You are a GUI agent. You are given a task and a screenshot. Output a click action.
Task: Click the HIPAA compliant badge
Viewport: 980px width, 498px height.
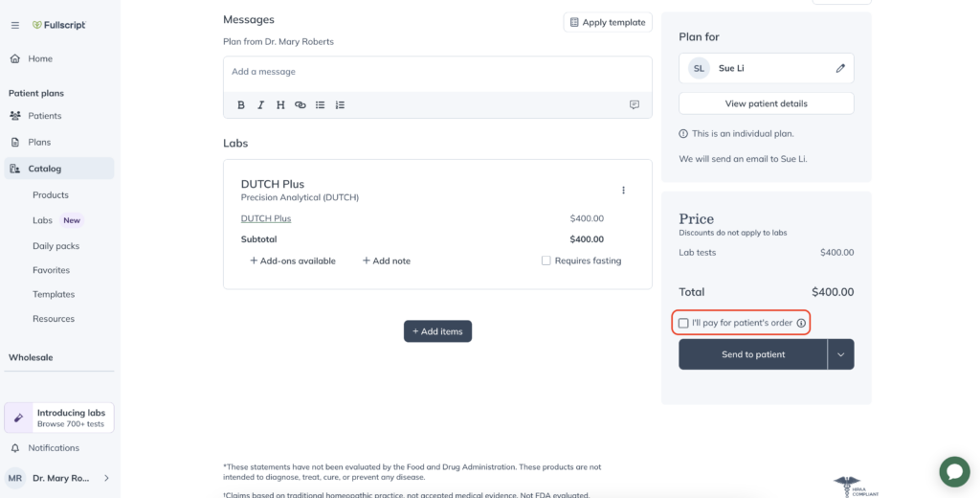(855, 487)
